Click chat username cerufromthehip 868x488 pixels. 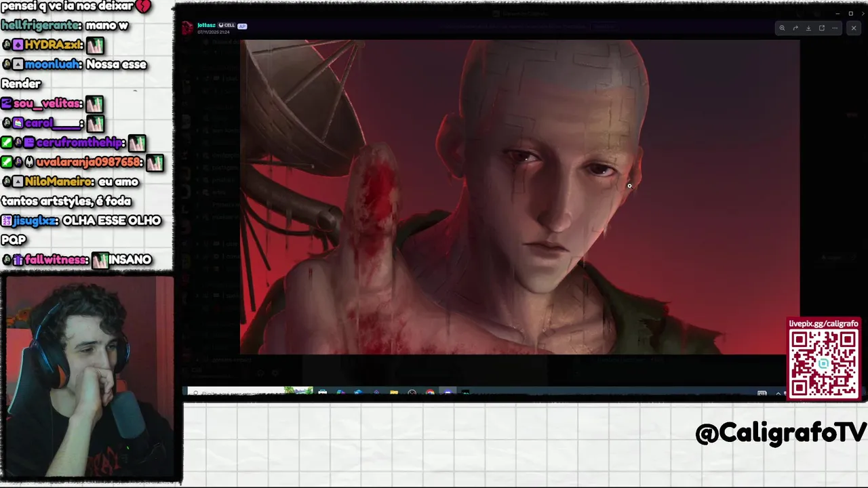pyautogui.click(x=81, y=143)
